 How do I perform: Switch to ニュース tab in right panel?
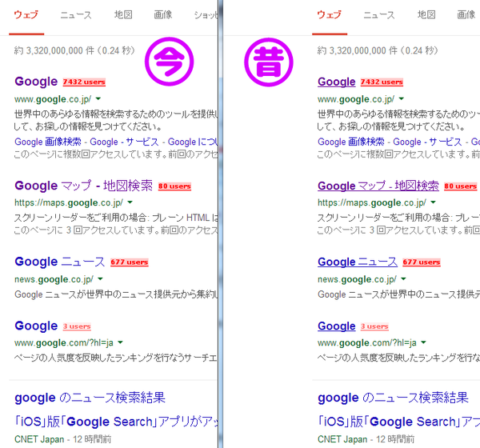coord(379,14)
